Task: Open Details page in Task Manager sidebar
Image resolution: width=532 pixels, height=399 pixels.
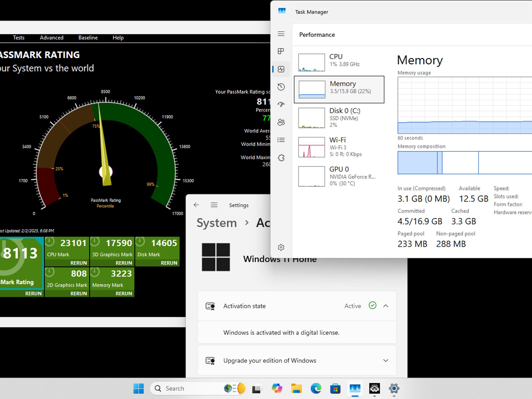Action: 281,140
